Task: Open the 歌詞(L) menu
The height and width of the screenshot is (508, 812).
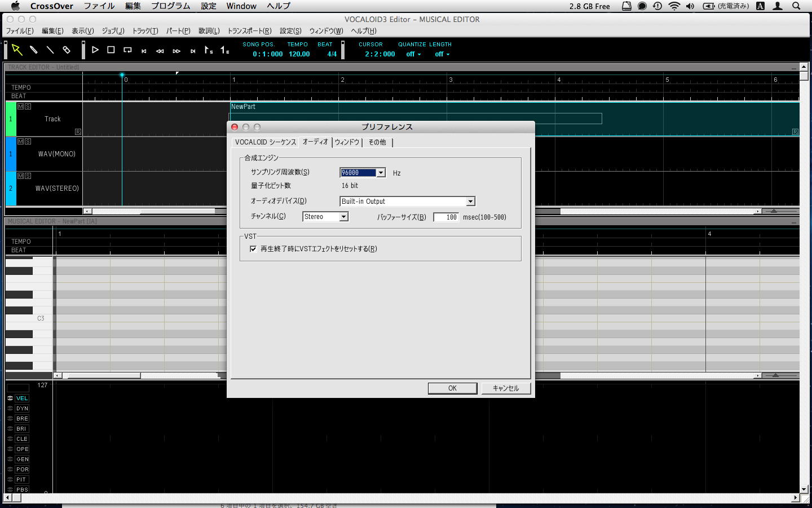Action: (x=209, y=31)
